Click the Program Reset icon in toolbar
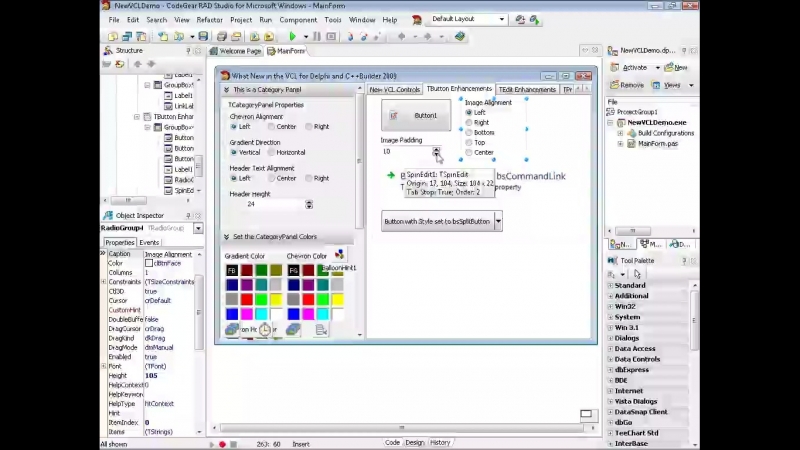The width and height of the screenshot is (800, 450). pyautogui.click(x=331, y=37)
